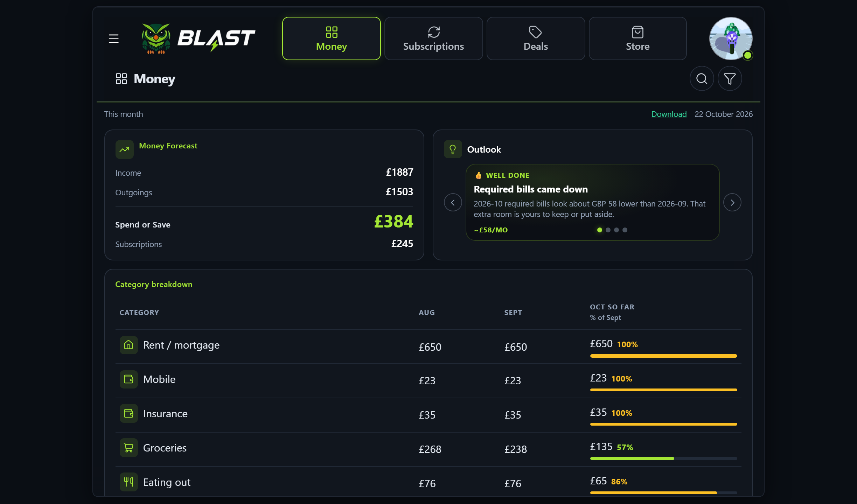Click the 22 October 2026 date

click(724, 114)
